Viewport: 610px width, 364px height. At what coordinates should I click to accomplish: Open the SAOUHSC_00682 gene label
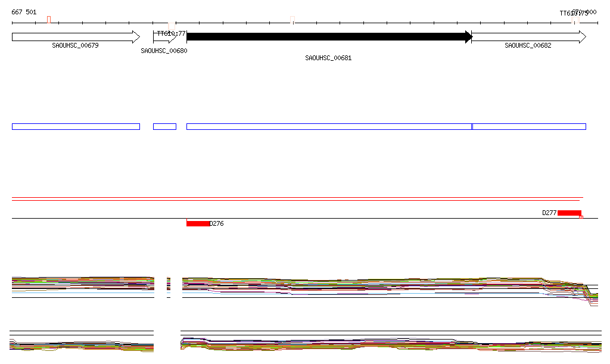pos(528,45)
